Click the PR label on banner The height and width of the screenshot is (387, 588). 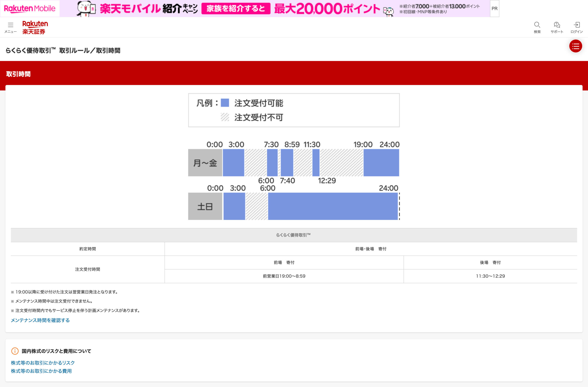494,9
